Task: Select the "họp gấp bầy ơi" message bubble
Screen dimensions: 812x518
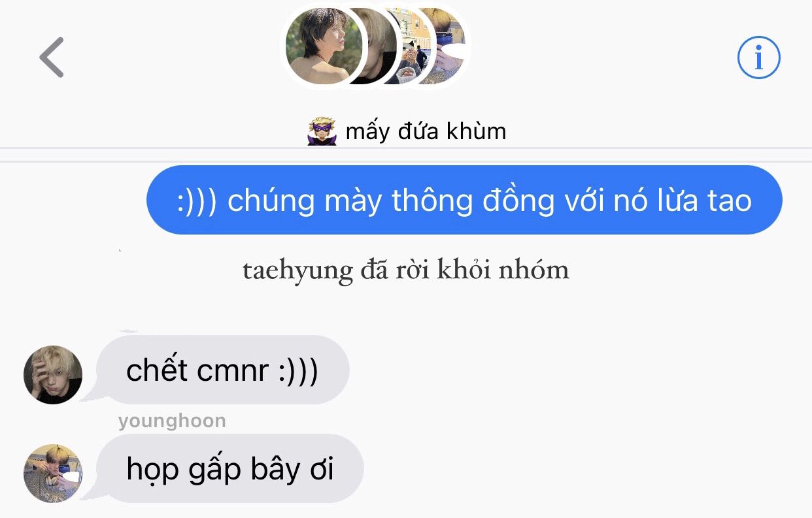Action: [x=230, y=468]
